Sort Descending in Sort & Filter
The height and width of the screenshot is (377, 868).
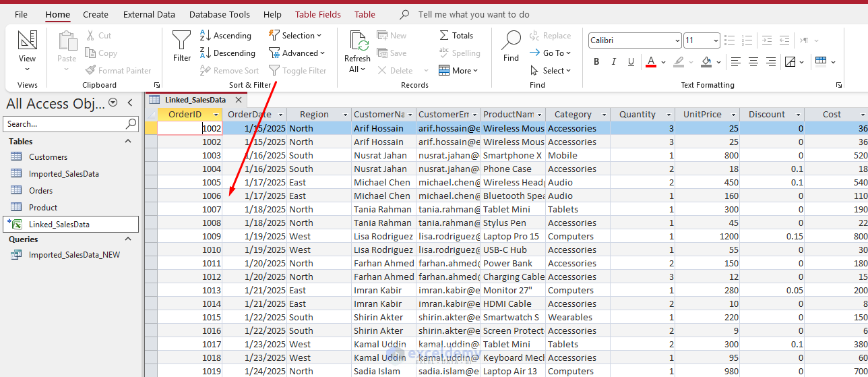[x=228, y=53]
